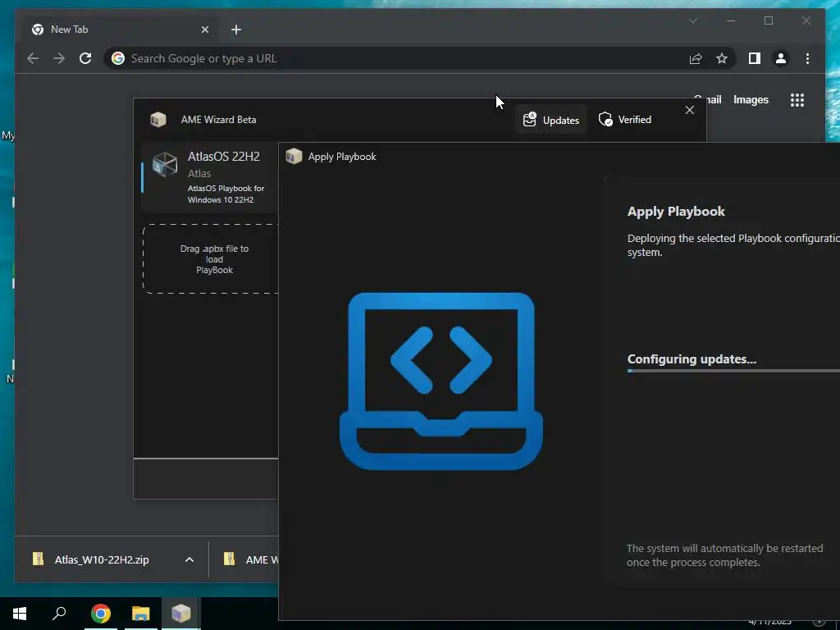Click the AME Wizard zip download icon
840x630 pixels.
click(x=230, y=559)
